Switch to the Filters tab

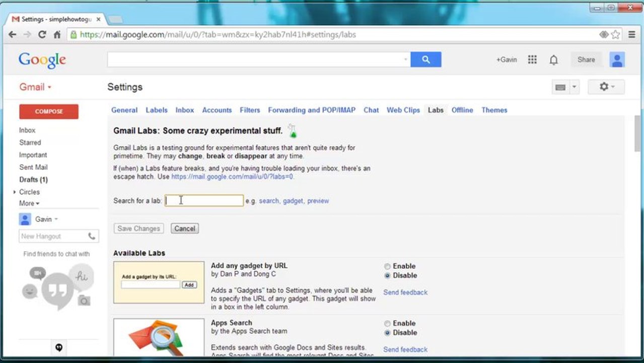[x=250, y=110]
